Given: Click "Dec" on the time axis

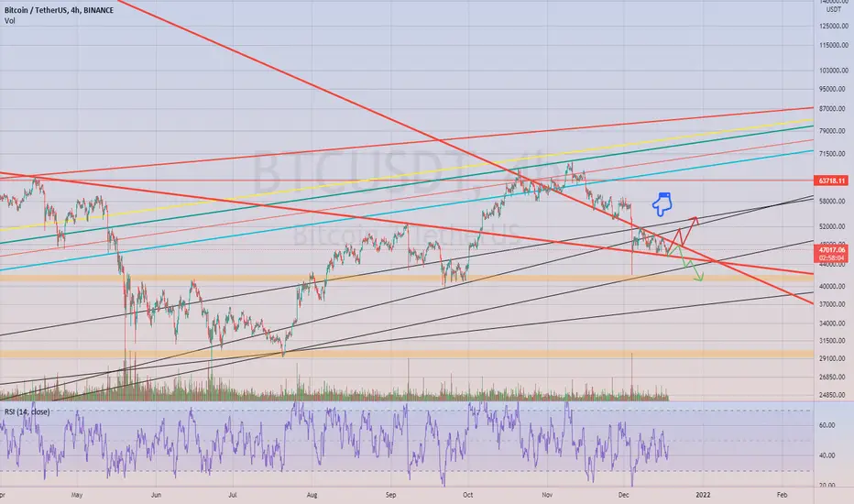Looking at the screenshot, I should click(624, 495).
